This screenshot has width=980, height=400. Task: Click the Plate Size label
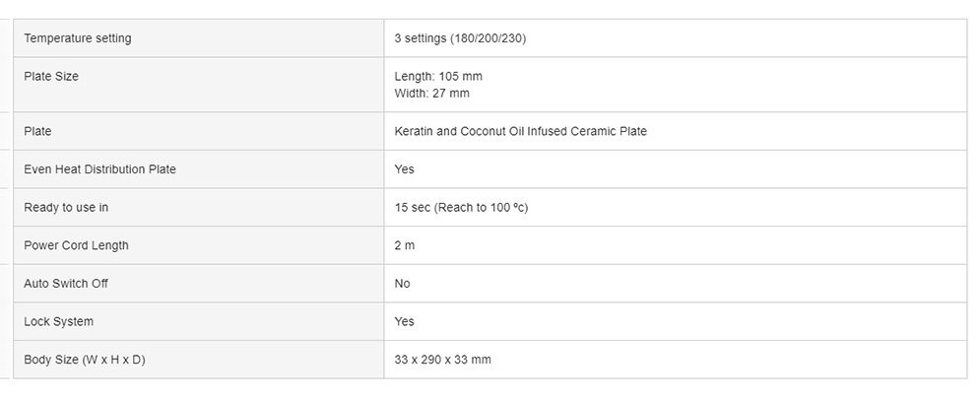tap(51, 76)
